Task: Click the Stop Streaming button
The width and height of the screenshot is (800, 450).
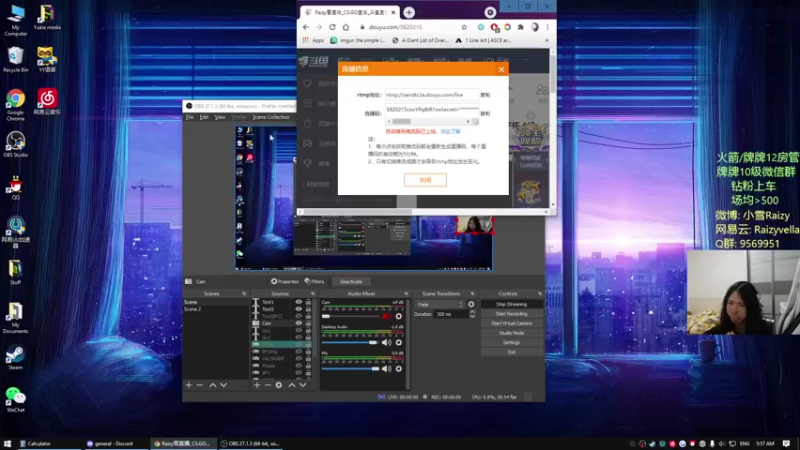Action: 511,304
